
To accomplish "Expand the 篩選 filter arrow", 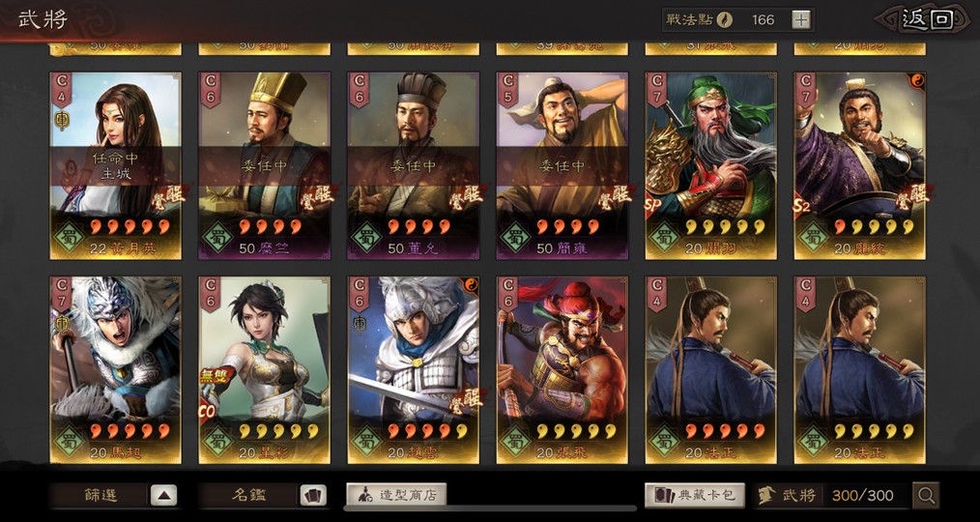I will (163, 496).
